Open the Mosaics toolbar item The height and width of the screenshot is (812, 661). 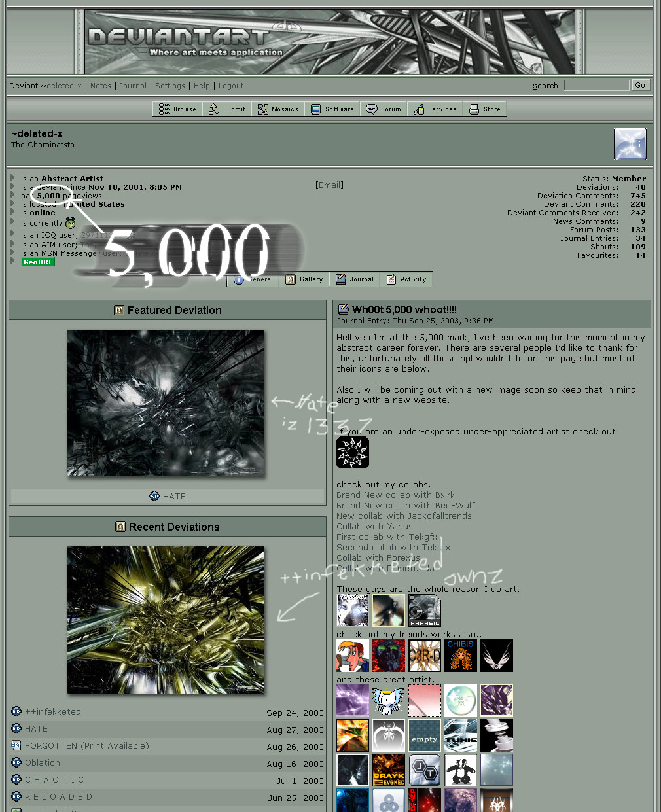coord(277,109)
